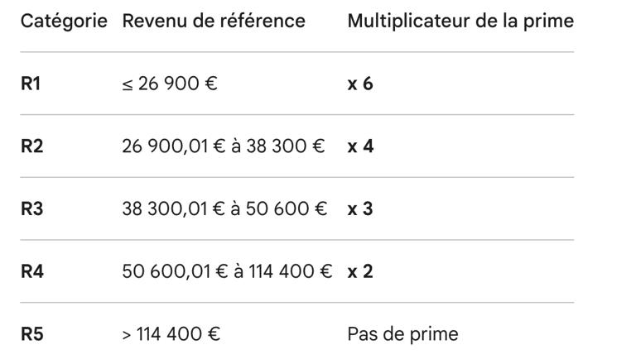Screen dimensions: 636x364
Task: Click the Catégorie column header
Action: [64, 21]
